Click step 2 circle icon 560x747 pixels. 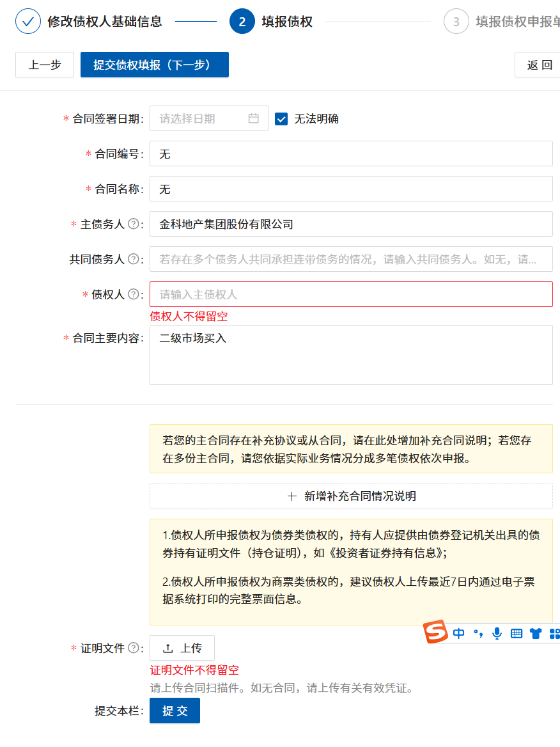[x=242, y=22]
